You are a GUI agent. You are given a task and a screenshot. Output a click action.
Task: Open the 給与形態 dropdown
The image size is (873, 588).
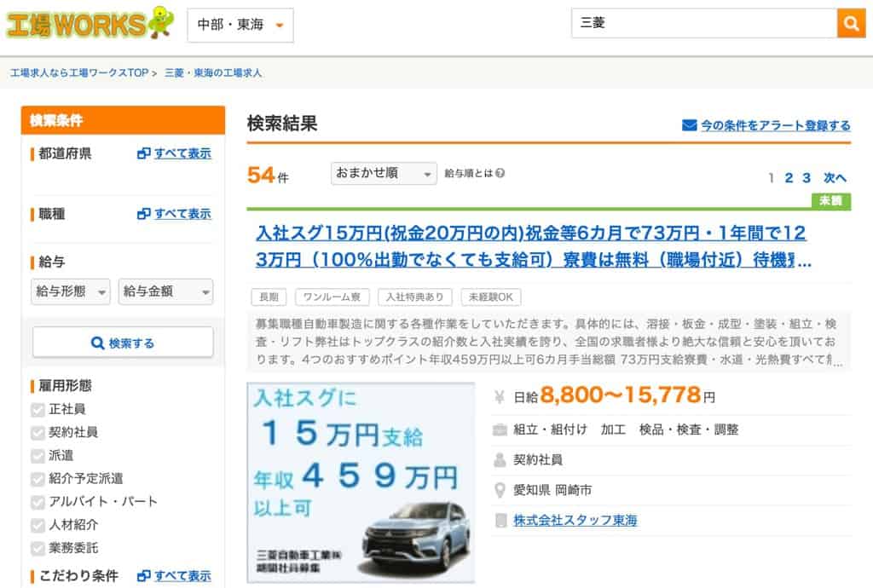tap(71, 291)
